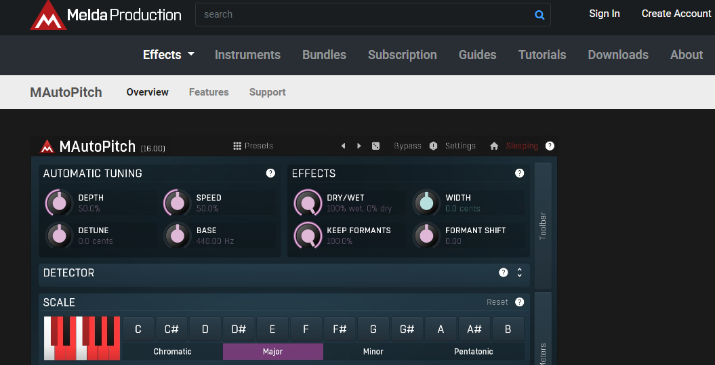Open the Bundles menu
715x365 pixels.
324,55
